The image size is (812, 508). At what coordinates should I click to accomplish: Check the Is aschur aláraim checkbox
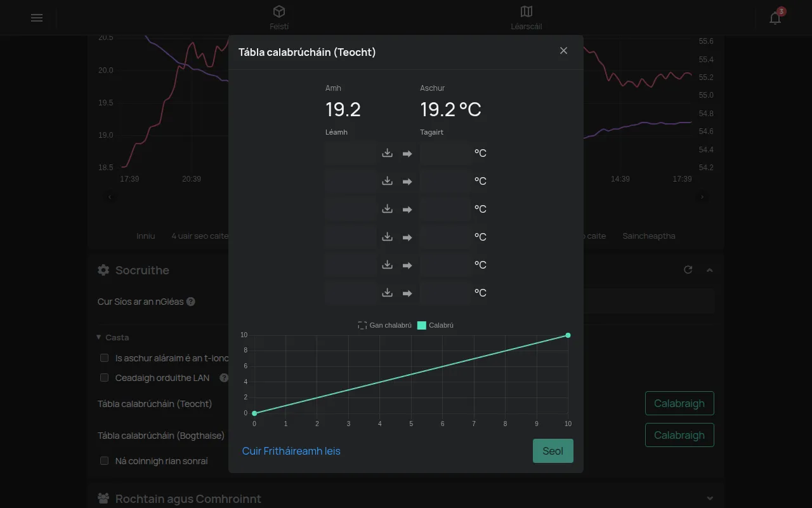(105, 358)
